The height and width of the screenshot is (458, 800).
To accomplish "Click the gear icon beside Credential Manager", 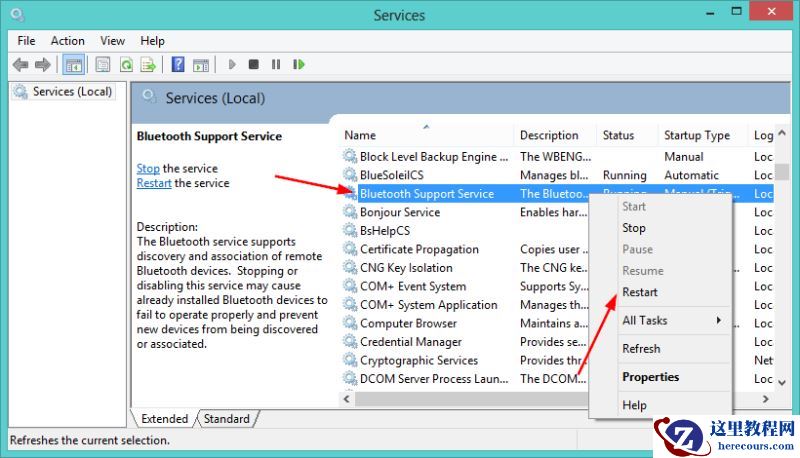I will (x=350, y=341).
